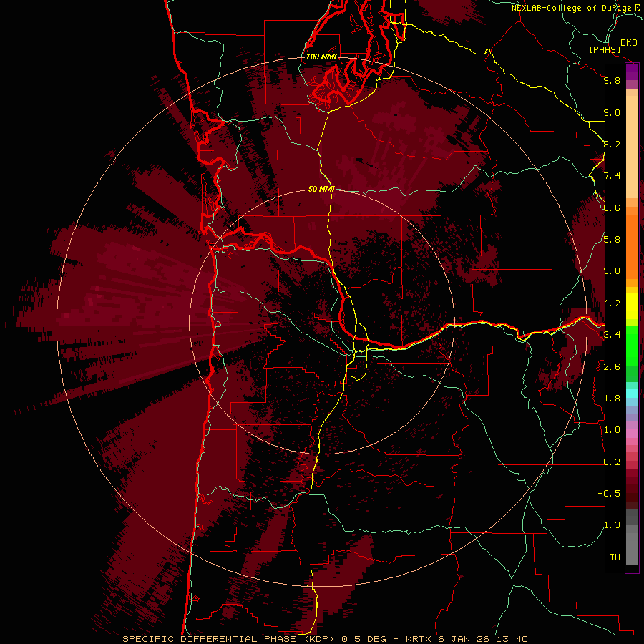This screenshot has width=644, height=644.
Task: Click the 9.0 scale value
Action: tap(612, 112)
